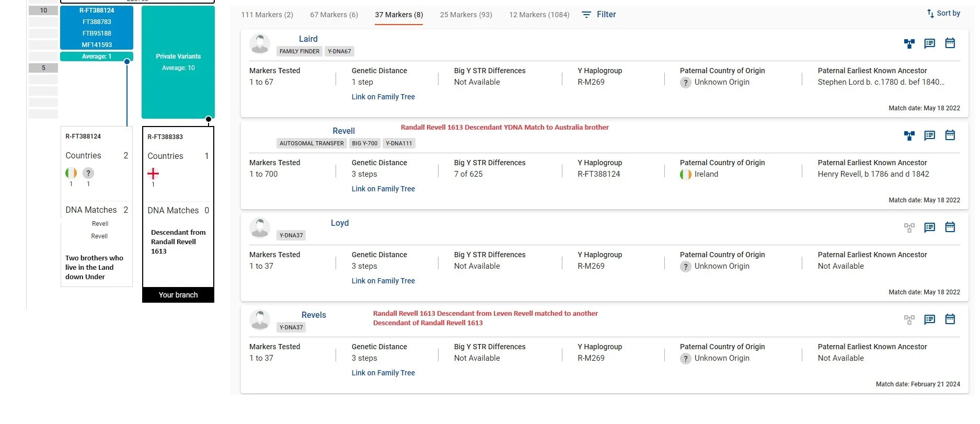Click Ireland flag in R-FT388124 countries

coord(71,173)
